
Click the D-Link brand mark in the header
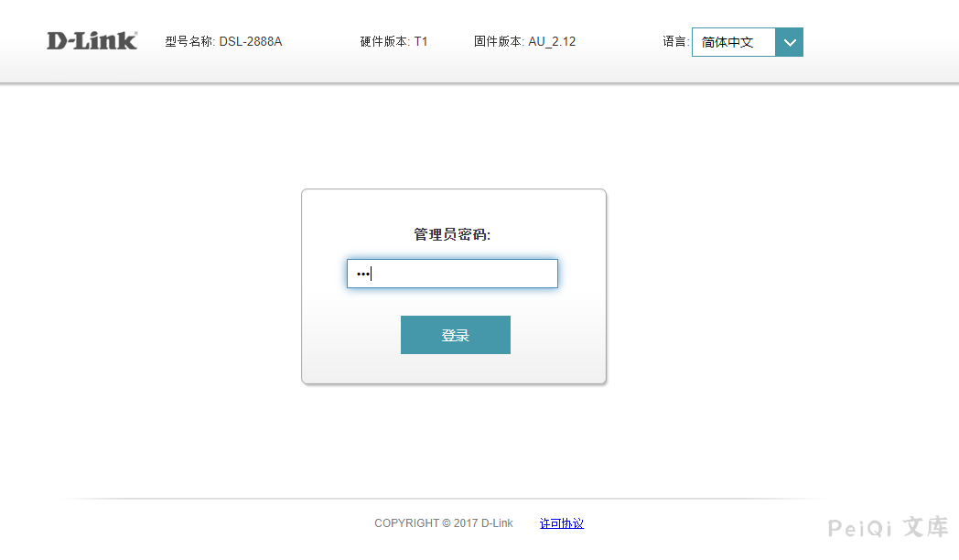[x=91, y=40]
